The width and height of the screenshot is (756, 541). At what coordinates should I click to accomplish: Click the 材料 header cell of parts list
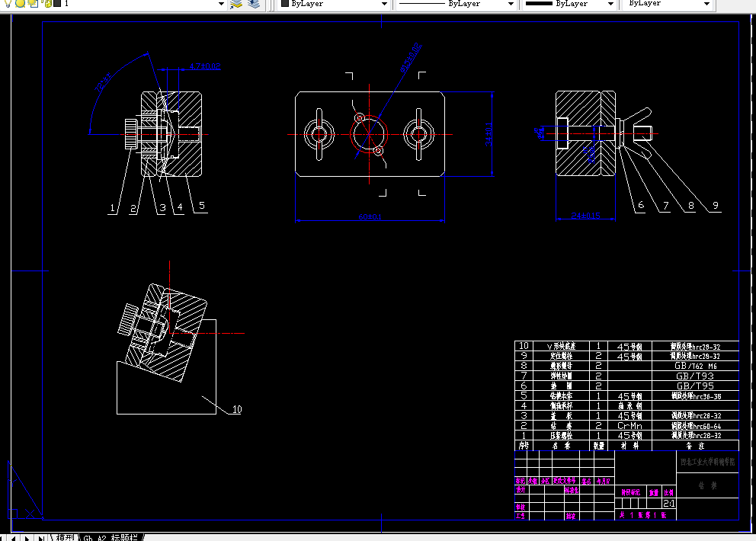click(x=629, y=446)
